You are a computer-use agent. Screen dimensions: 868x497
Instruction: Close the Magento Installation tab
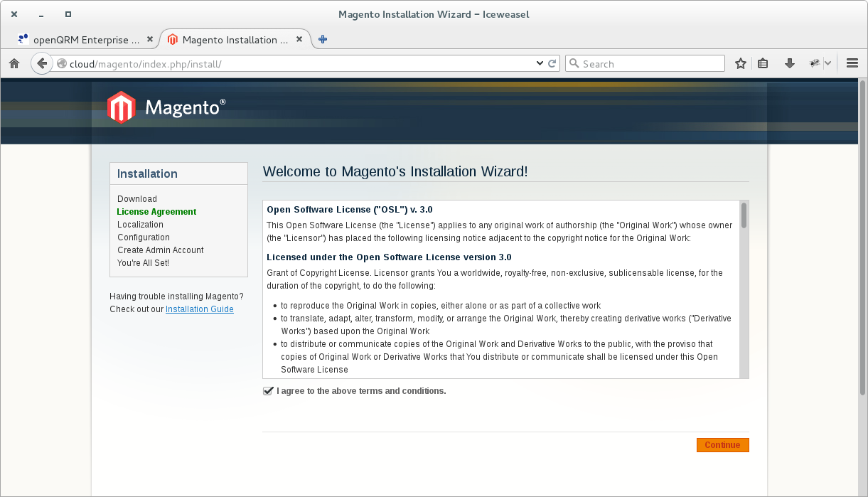click(299, 40)
